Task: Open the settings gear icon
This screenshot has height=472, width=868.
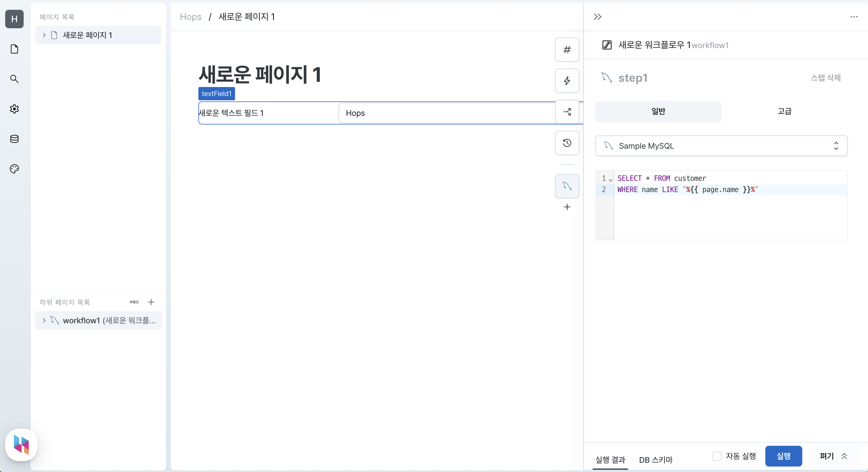Action: tap(14, 109)
